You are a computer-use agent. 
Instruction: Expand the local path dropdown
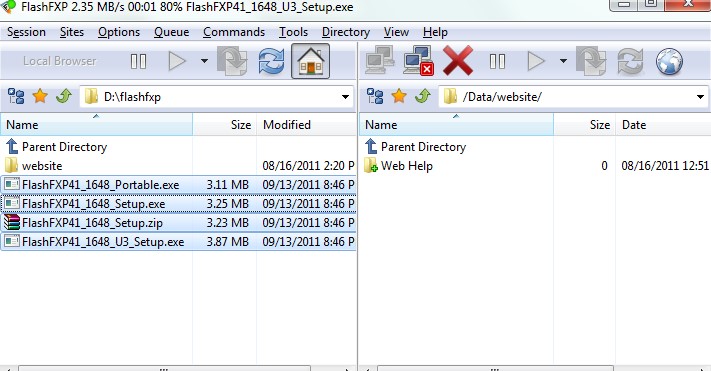click(346, 97)
